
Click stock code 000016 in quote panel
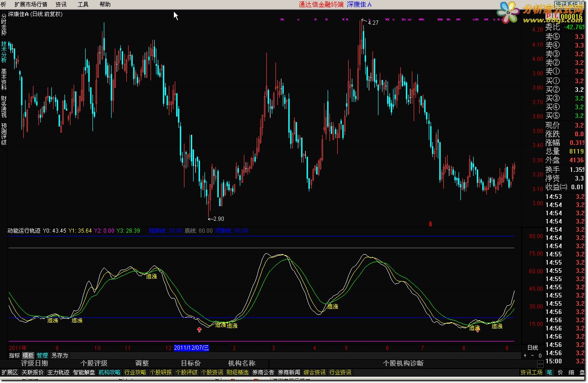pos(572,16)
